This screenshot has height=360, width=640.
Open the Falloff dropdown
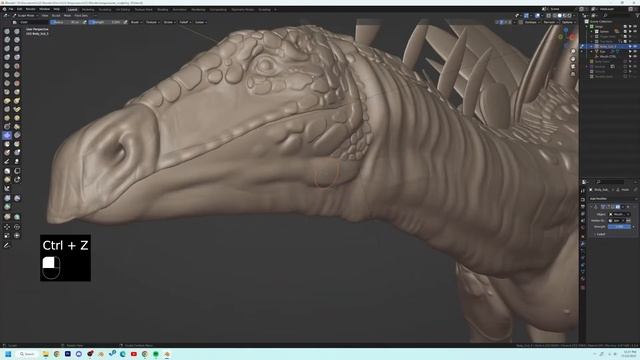tap(185, 22)
